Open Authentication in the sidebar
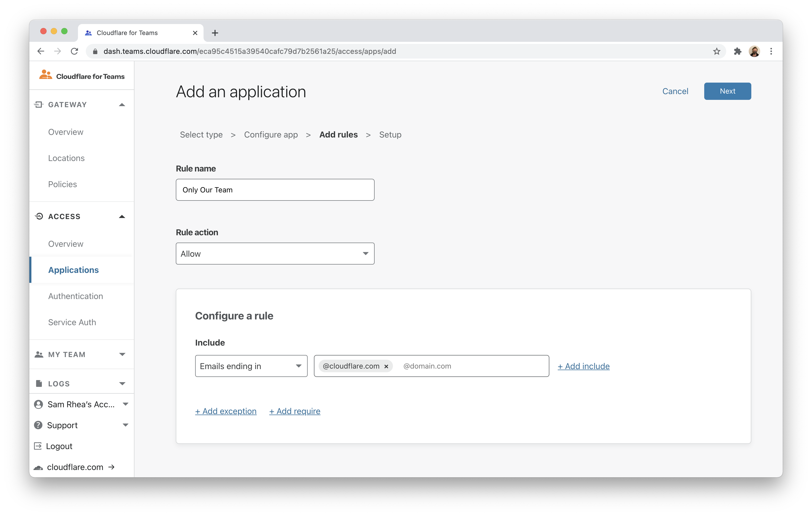The width and height of the screenshot is (812, 516). click(x=76, y=296)
